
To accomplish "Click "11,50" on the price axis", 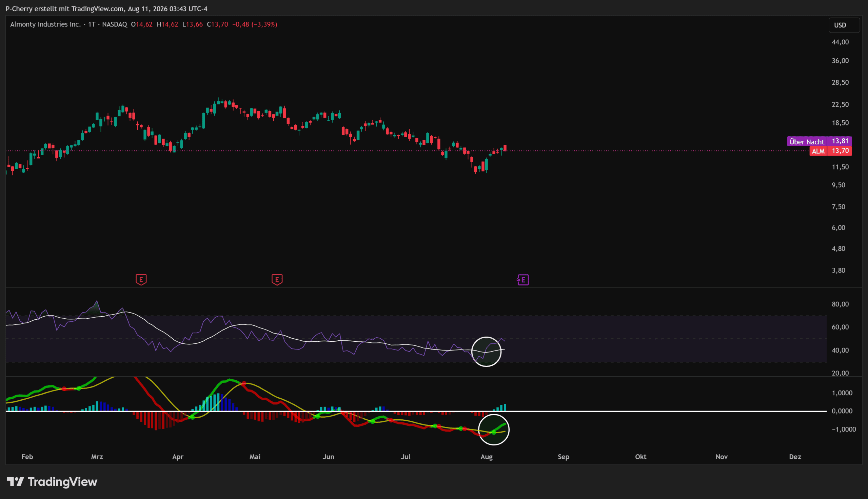I will click(x=840, y=167).
